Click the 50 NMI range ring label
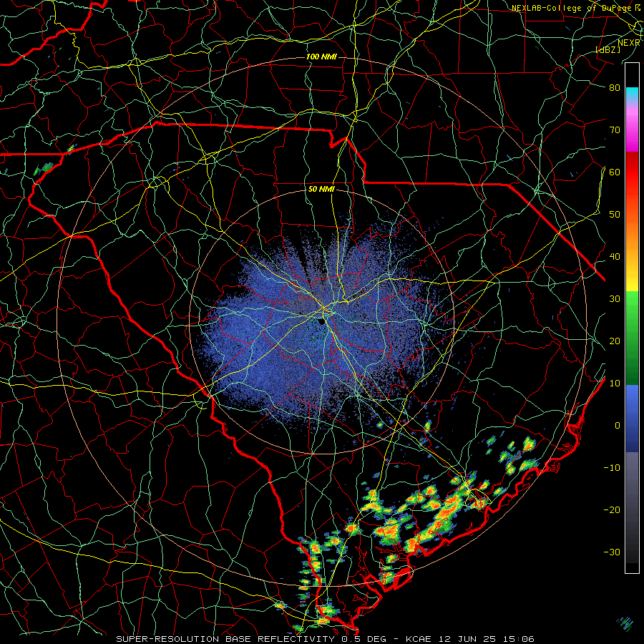Screen dimensions: 644x644 tap(321, 190)
